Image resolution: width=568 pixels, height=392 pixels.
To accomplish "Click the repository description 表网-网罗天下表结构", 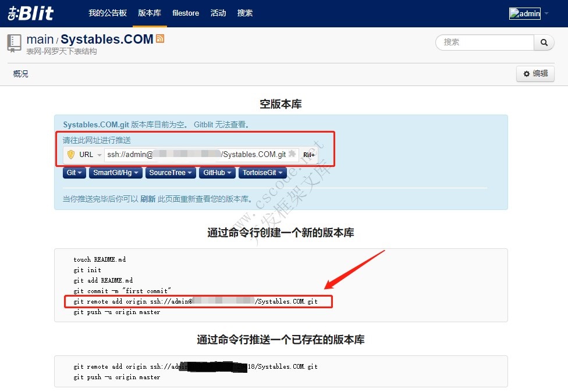I will click(x=62, y=51).
